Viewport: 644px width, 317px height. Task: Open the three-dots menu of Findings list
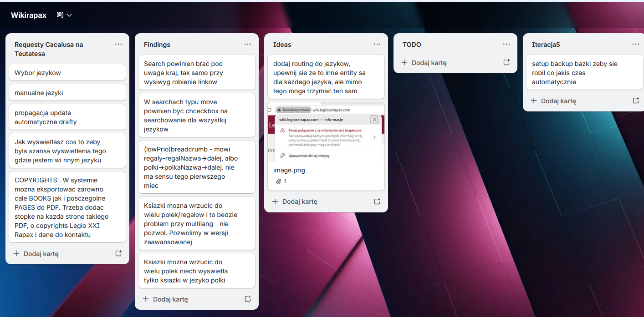click(248, 44)
